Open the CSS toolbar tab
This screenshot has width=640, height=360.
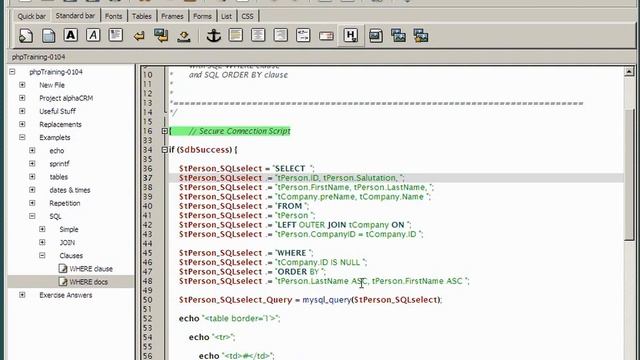[x=247, y=16]
